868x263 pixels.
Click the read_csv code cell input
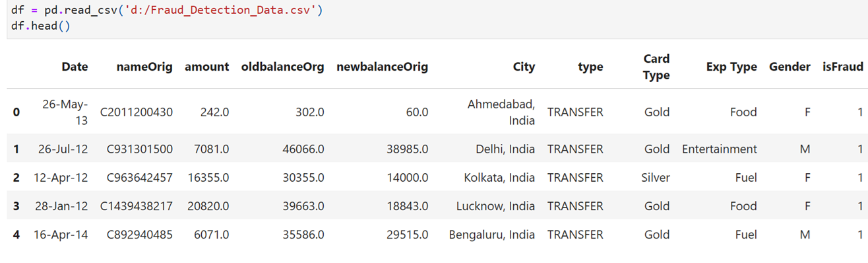(435, 19)
